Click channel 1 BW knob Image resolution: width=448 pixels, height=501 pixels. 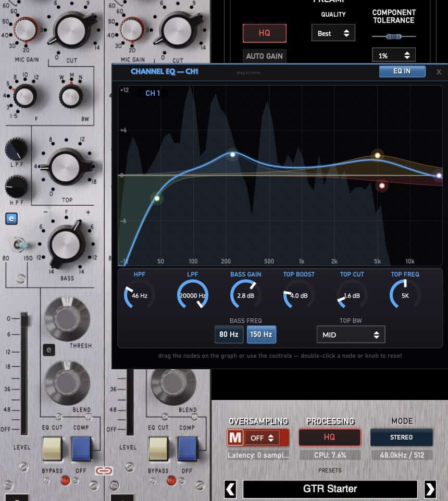pos(71,96)
